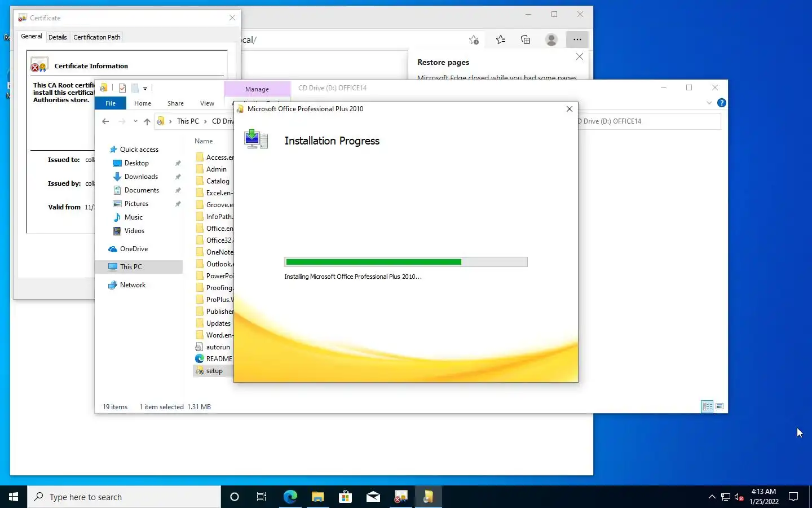This screenshot has height=508, width=812.
Task: Open Microsoft Edge from taskbar
Action: tap(290, 497)
